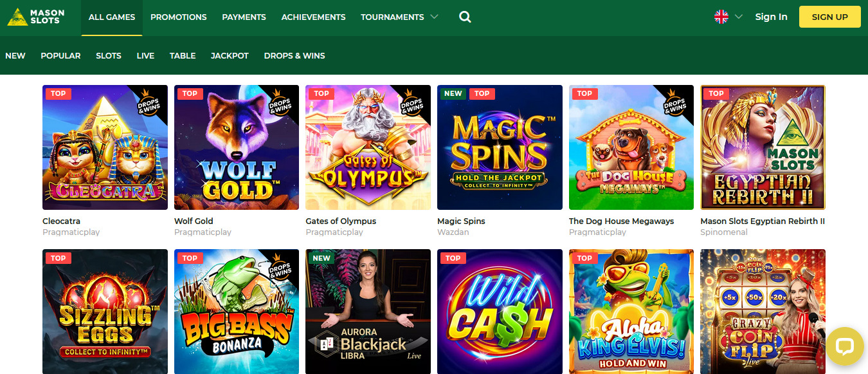The image size is (868, 374).
Task: Open the Aloha King Elvis thumbnail
Action: [x=631, y=312]
